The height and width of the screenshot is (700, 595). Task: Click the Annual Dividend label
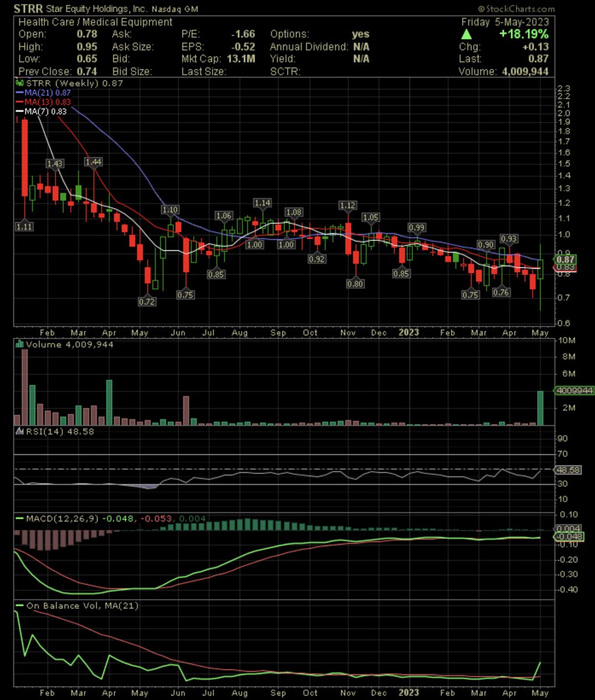pyautogui.click(x=309, y=47)
